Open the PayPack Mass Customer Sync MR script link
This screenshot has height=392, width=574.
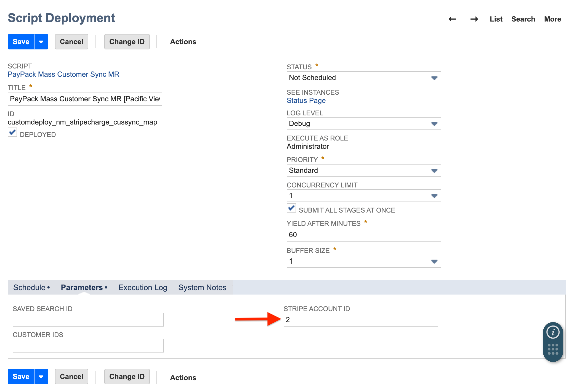pyautogui.click(x=63, y=74)
